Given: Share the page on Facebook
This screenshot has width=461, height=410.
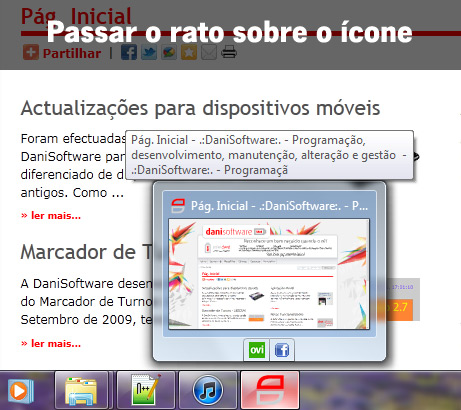Looking at the screenshot, I should click(129, 52).
